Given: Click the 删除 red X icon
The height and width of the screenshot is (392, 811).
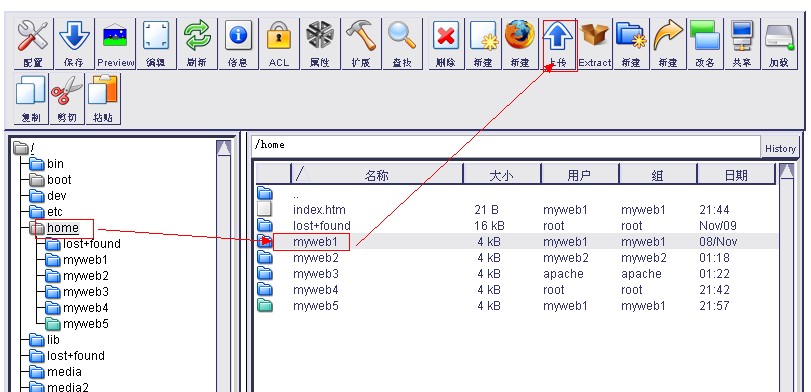Looking at the screenshot, I should 445,44.
